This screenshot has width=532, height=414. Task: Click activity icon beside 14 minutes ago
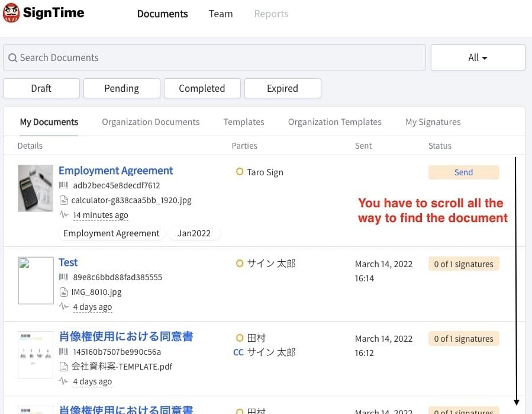(63, 214)
